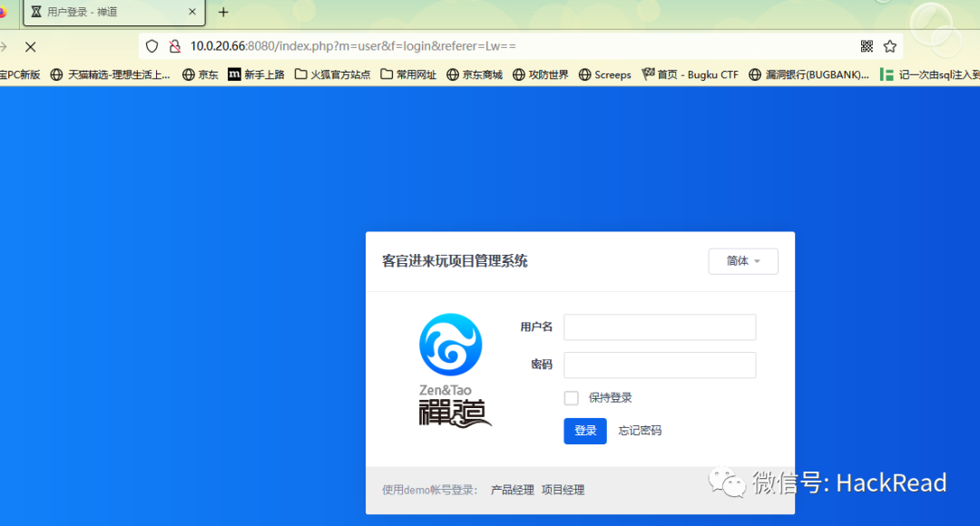Log in with 产品经理 demo account
This screenshot has width=980, height=526.
click(x=513, y=491)
